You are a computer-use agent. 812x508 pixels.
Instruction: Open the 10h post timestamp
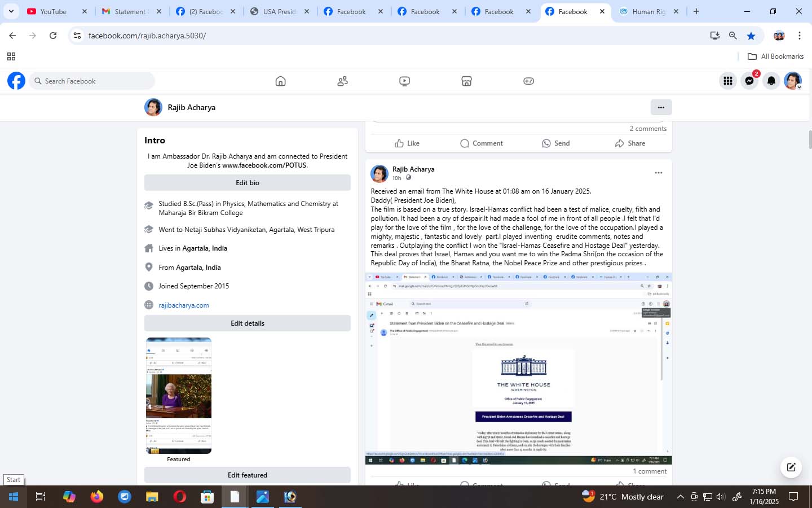[x=396, y=178]
